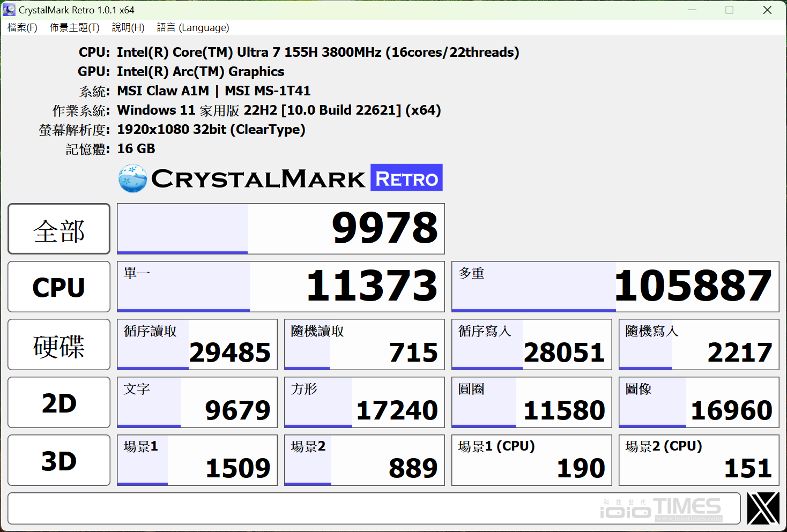The height and width of the screenshot is (532, 787).
Task: Select the 循序讀取 score 29485
Action: click(x=197, y=344)
